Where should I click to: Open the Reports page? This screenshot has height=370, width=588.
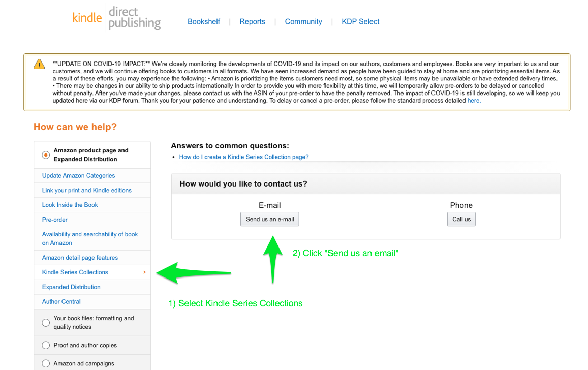(x=252, y=21)
